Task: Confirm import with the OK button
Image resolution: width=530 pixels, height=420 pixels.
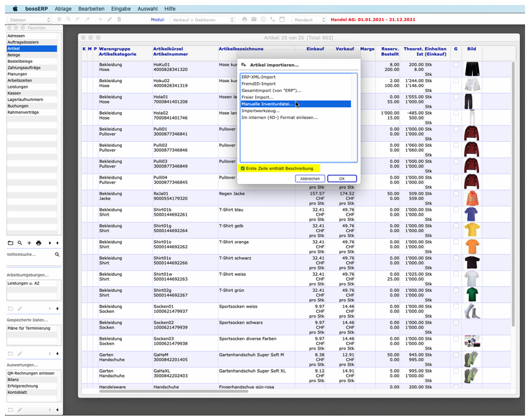Action: point(342,179)
